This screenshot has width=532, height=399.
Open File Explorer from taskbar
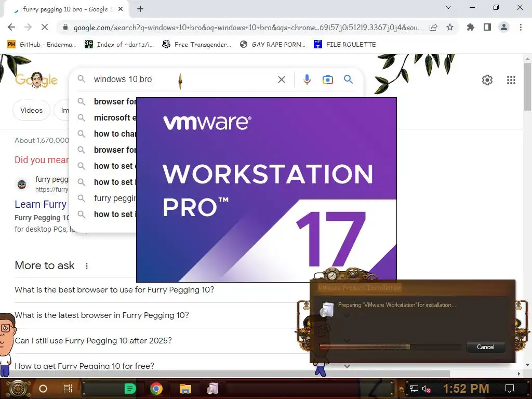coord(185,389)
